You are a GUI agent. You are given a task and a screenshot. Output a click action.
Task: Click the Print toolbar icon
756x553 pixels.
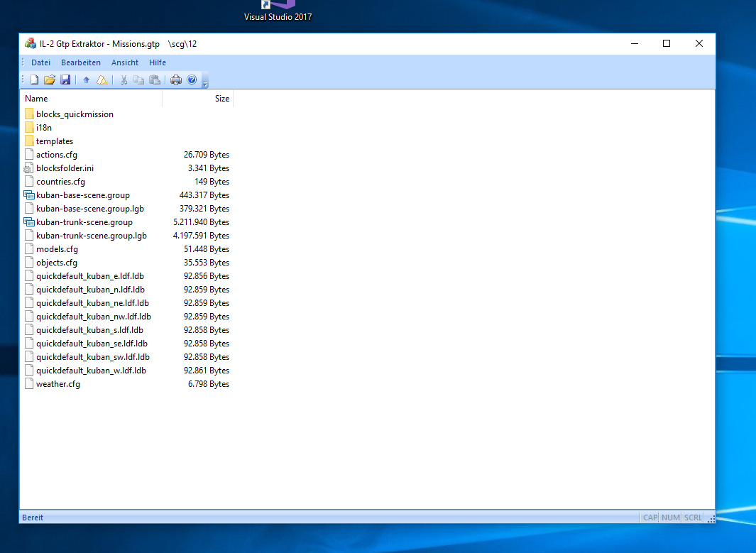pyautogui.click(x=176, y=80)
